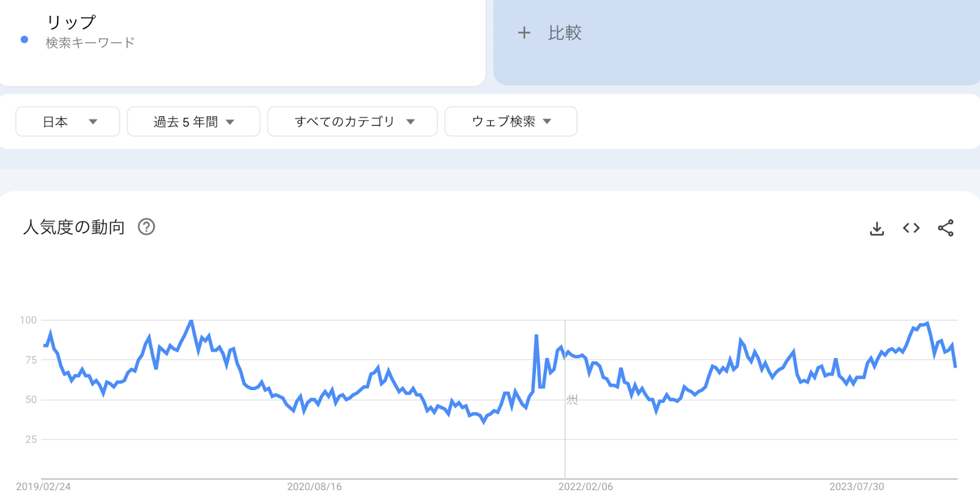
Task: Click the 2023/07/30 axis date label
Action: point(857,487)
